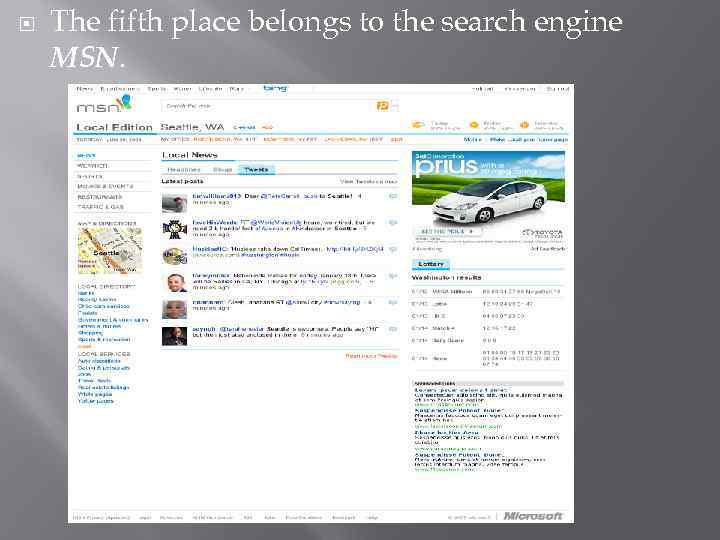This screenshot has height=540, width=720.
Task: Click the smiling man in suit avatar
Action: (174, 282)
